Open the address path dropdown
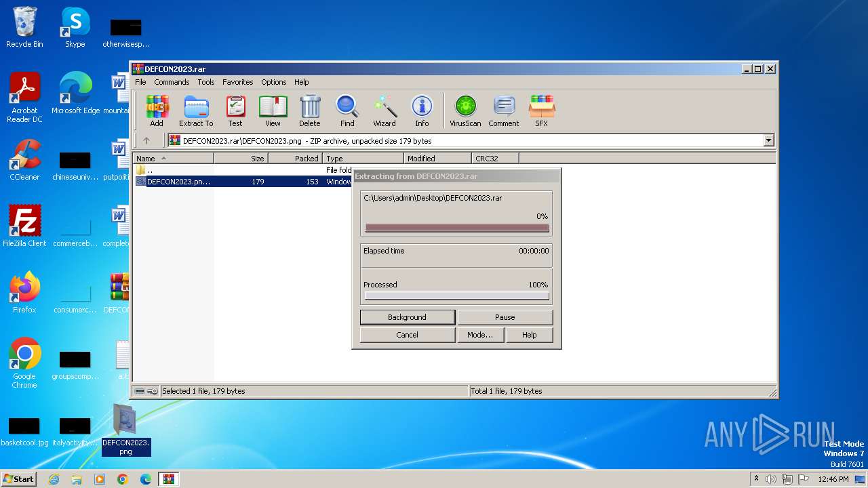The height and width of the screenshot is (488, 868). (768, 141)
